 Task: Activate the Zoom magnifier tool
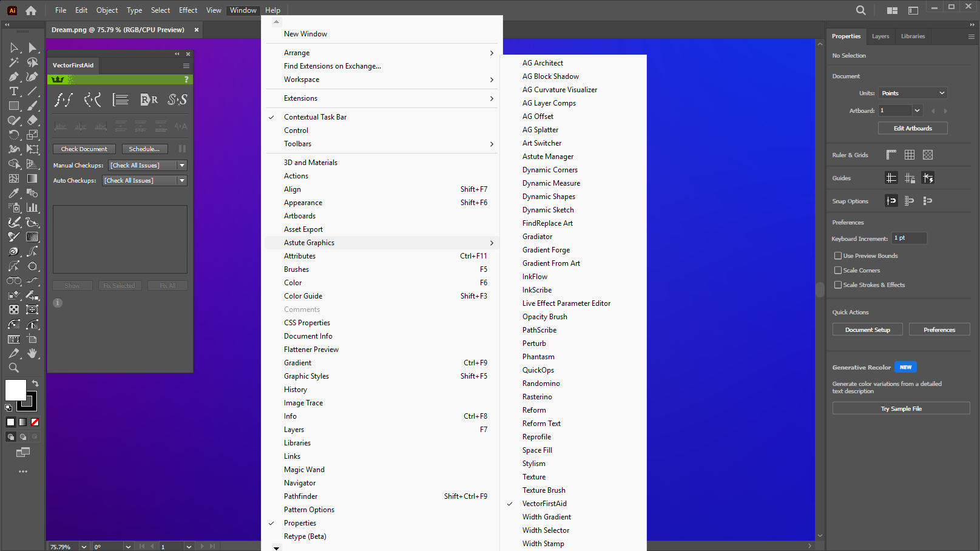pyautogui.click(x=14, y=368)
